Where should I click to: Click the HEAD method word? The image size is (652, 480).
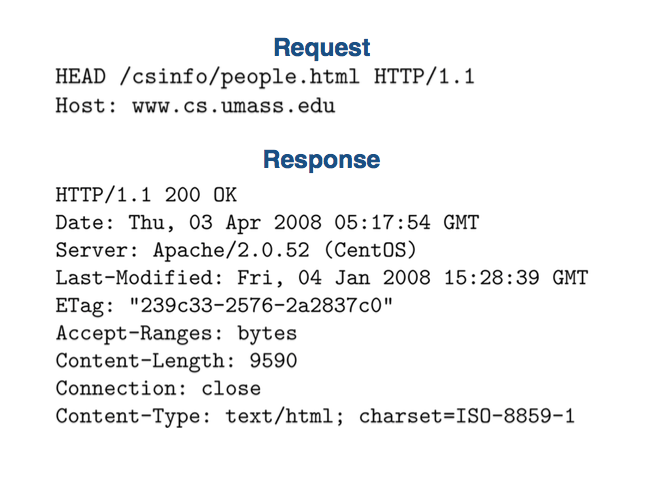pos(81,77)
